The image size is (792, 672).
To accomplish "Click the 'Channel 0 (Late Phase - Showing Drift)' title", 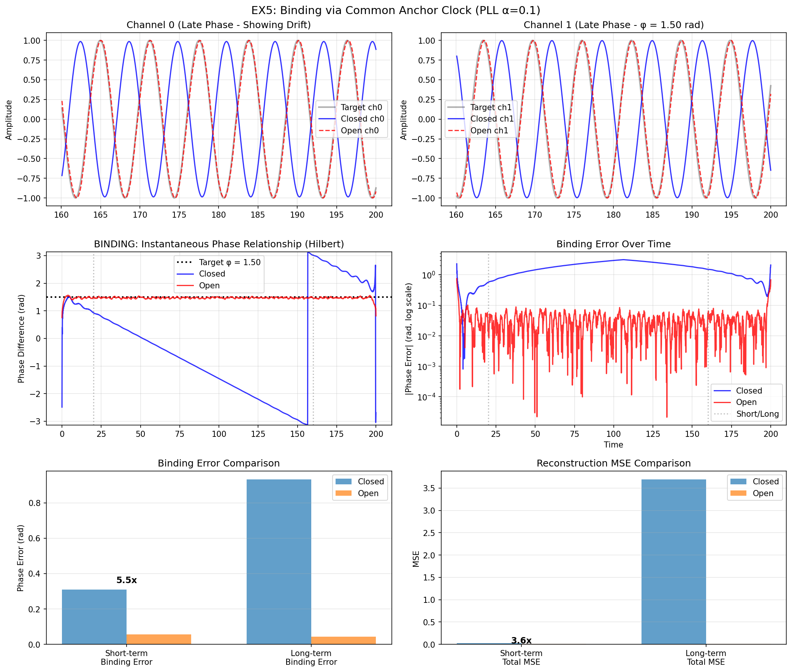I will tap(219, 25).
